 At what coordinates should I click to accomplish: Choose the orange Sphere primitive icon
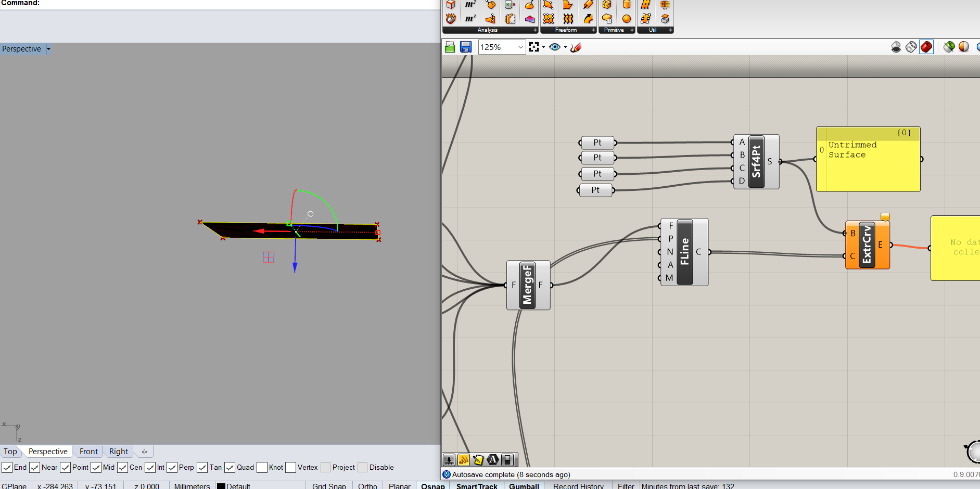tap(627, 19)
